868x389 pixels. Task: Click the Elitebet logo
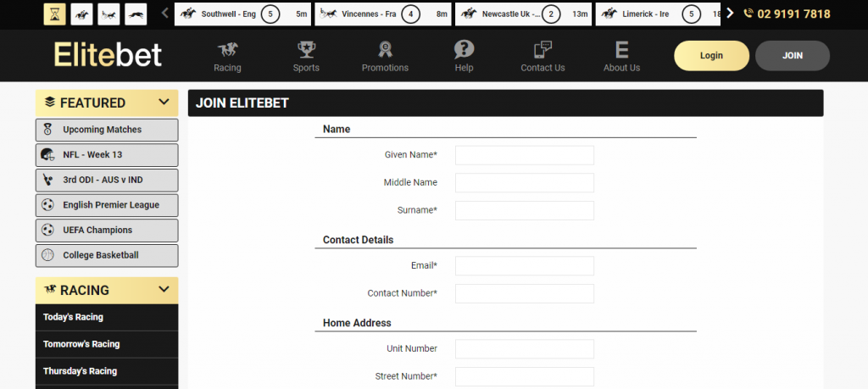coord(108,55)
